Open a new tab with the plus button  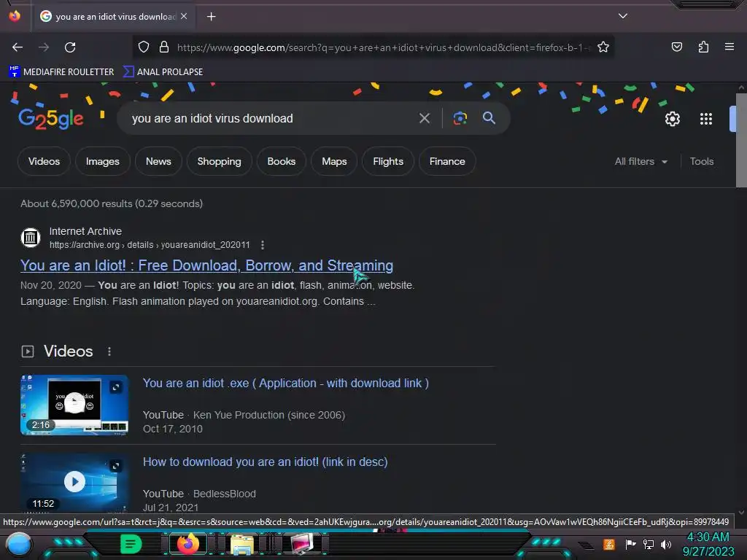click(212, 17)
